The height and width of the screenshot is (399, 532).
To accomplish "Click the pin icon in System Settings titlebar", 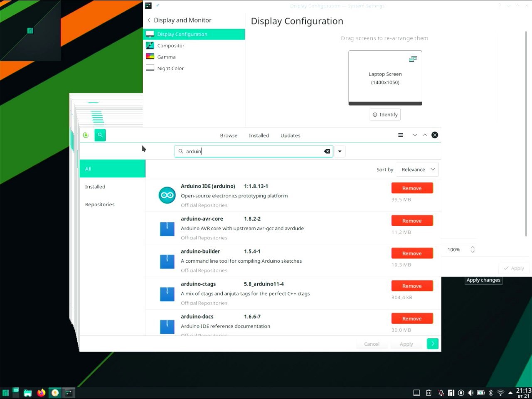I will pos(158,6).
